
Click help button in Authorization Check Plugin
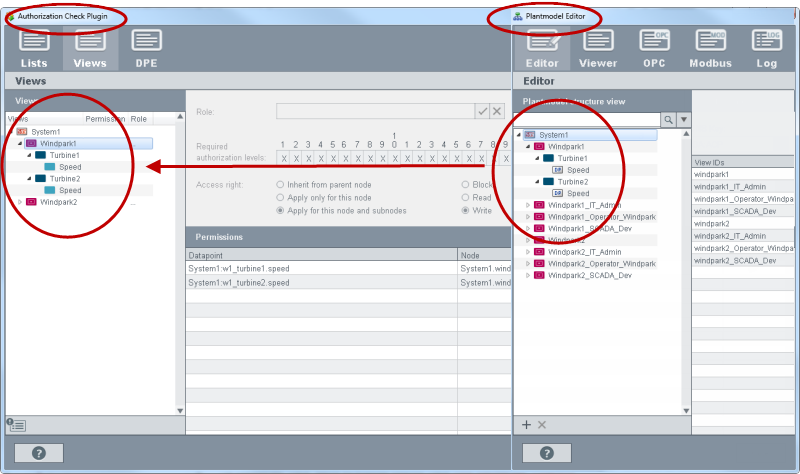39,453
